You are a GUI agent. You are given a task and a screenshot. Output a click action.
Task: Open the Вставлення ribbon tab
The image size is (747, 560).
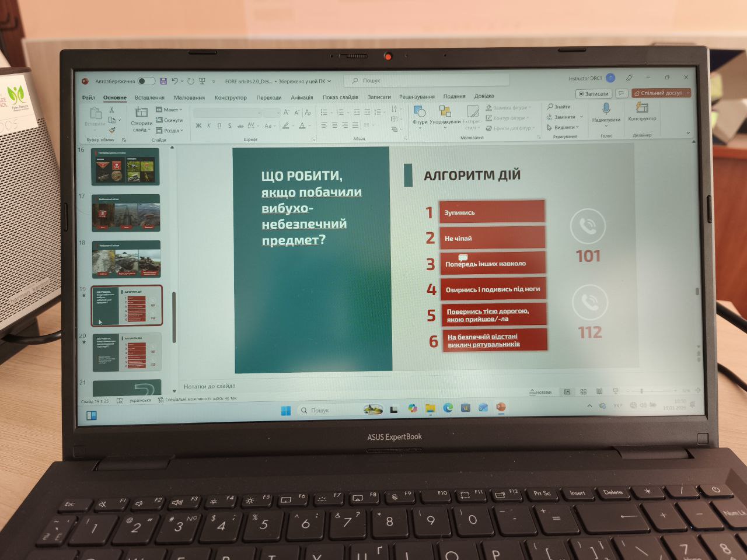click(x=149, y=97)
